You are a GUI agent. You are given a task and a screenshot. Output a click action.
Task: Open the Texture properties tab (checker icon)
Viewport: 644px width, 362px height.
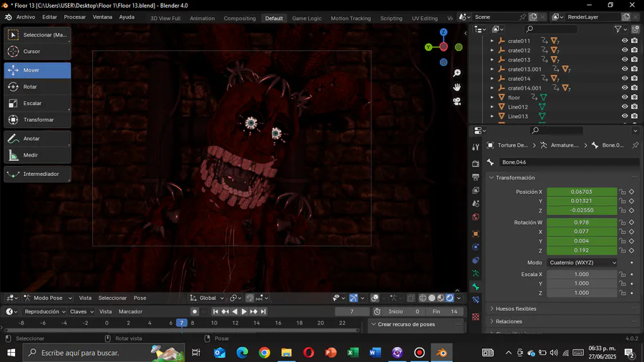(x=476, y=317)
